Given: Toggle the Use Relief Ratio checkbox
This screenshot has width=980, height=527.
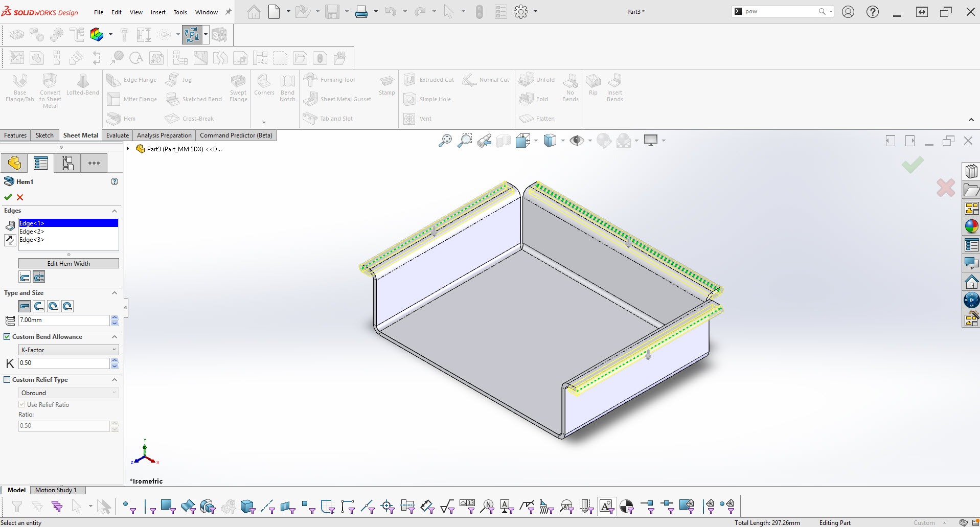Looking at the screenshot, I should 22,404.
